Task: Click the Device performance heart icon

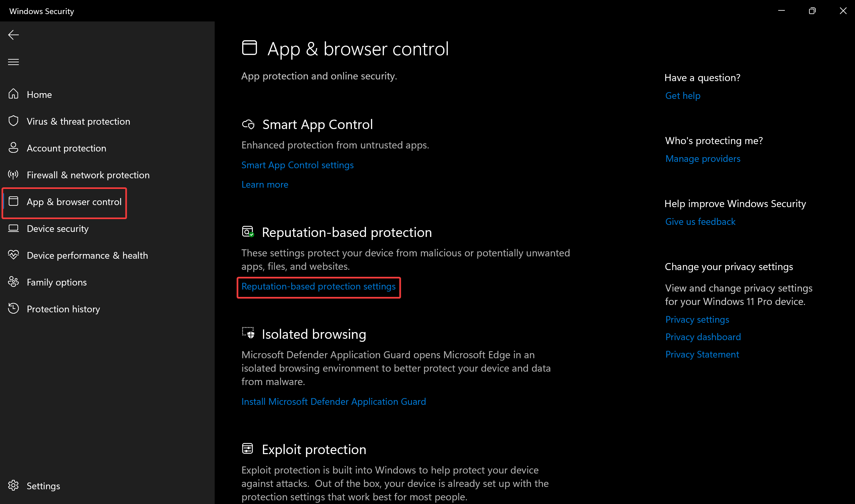Action: 13,255
